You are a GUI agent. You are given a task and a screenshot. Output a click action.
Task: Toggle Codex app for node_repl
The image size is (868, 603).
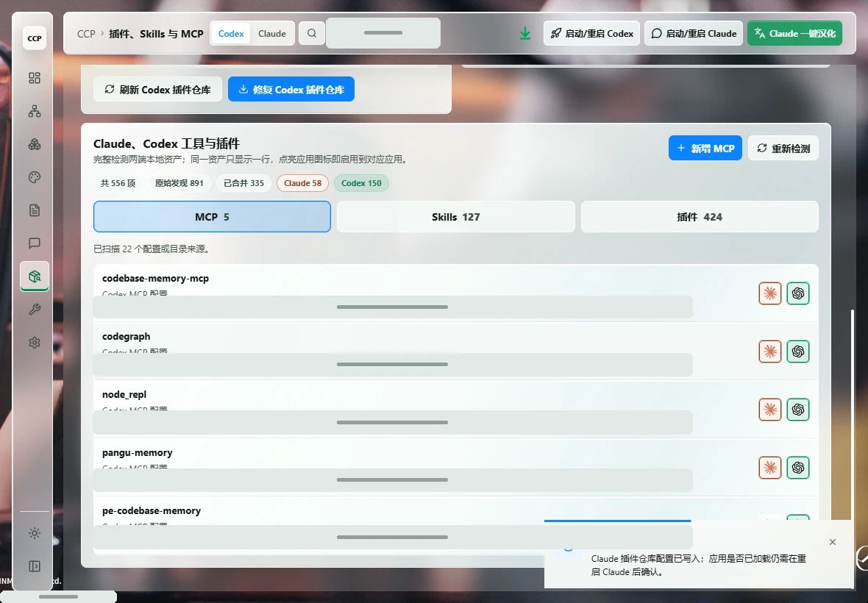click(797, 410)
